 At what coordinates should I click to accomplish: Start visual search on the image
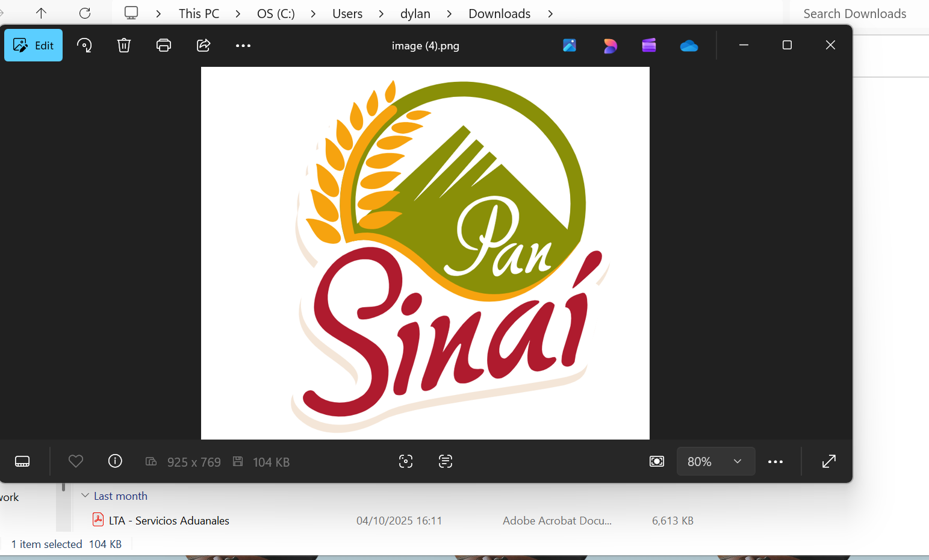[406, 461]
